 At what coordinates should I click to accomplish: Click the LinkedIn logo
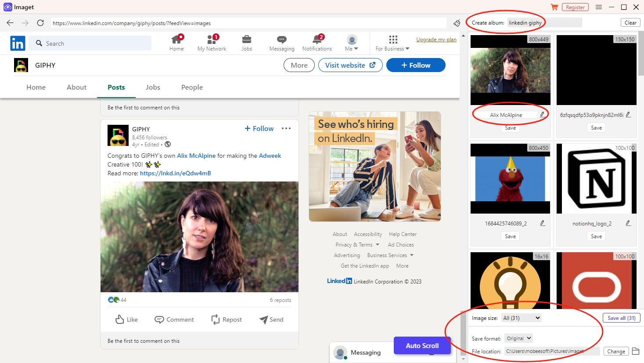18,43
